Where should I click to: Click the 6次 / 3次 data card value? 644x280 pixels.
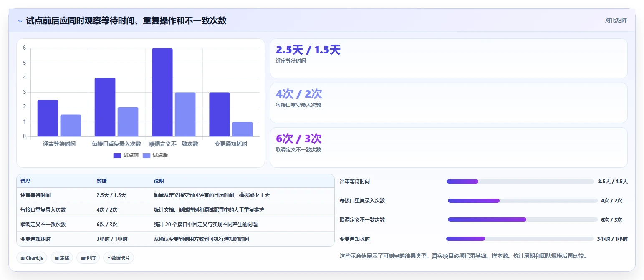299,139
